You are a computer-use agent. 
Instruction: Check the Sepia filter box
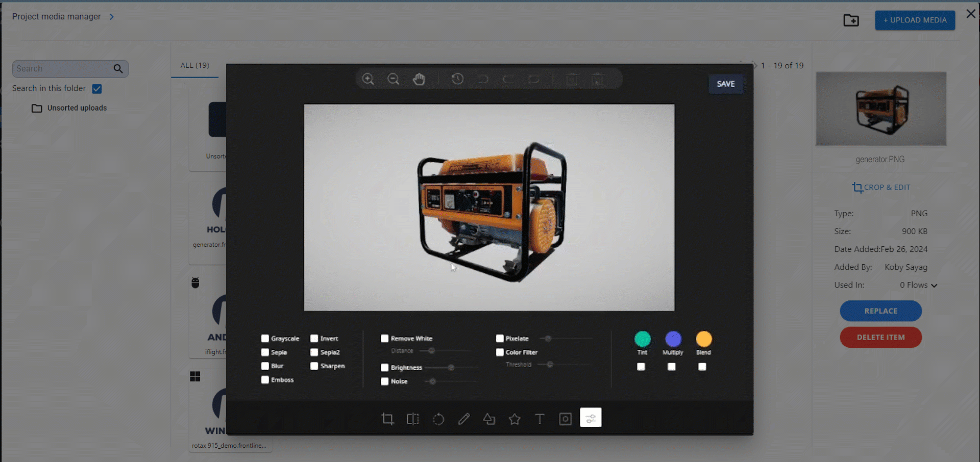coord(265,352)
